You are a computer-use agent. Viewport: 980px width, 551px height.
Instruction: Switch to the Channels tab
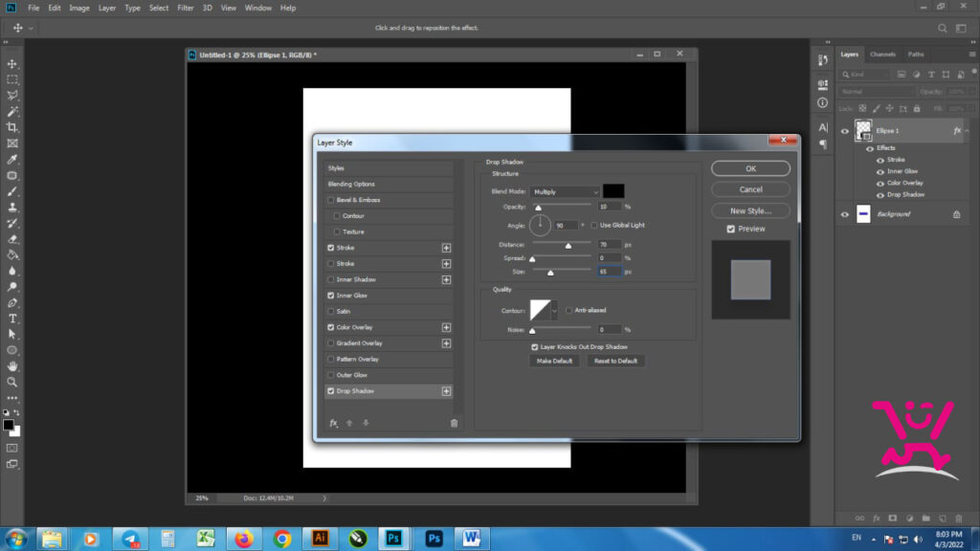click(882, 55)
